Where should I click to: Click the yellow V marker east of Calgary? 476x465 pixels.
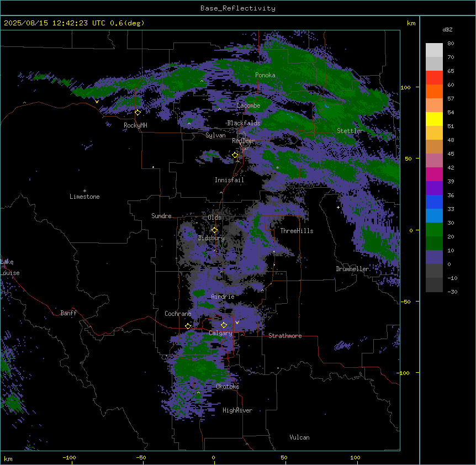pos(237,323)
